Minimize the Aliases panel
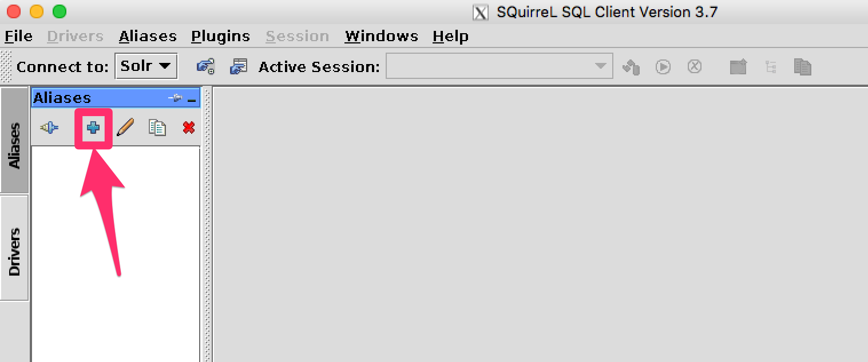 [192, 99]
